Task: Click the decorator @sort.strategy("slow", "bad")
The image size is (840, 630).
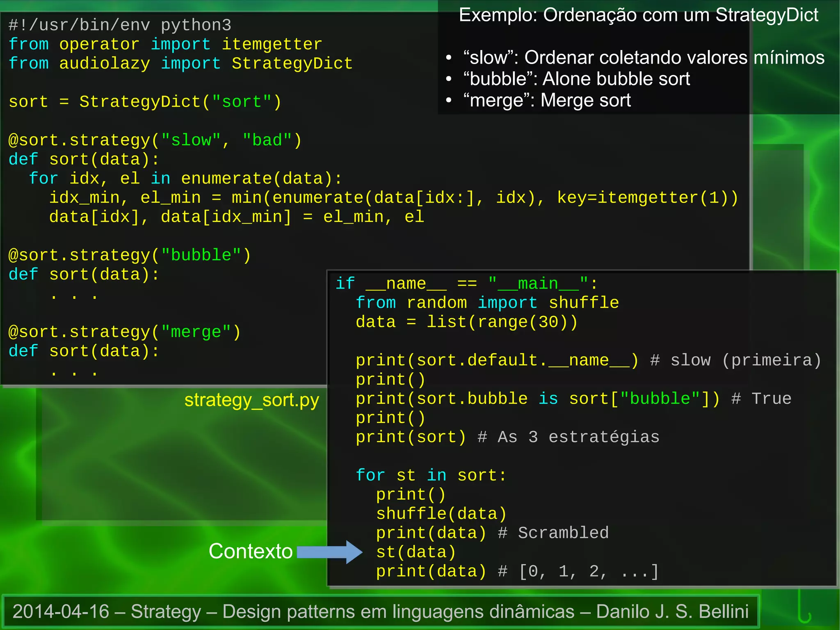Action: click(x=155, y=140)
